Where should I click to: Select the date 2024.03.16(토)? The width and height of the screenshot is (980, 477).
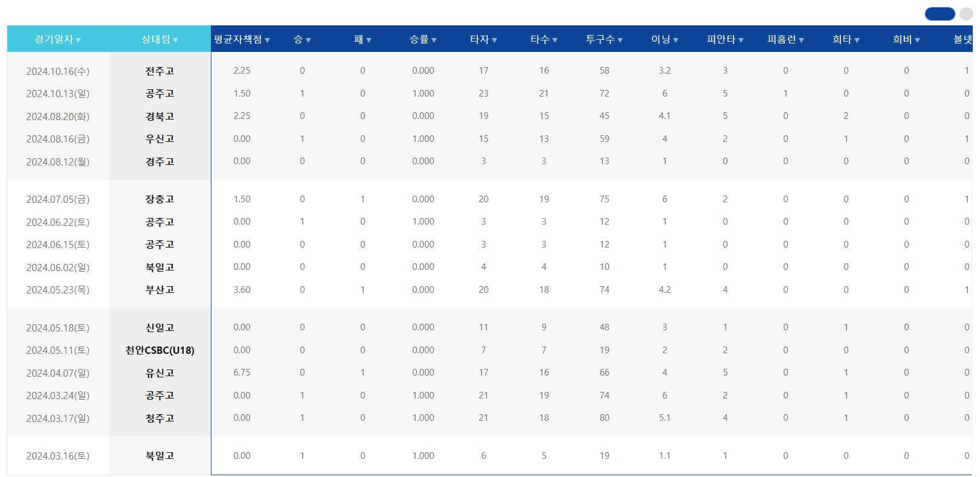(x=58, y=456)
